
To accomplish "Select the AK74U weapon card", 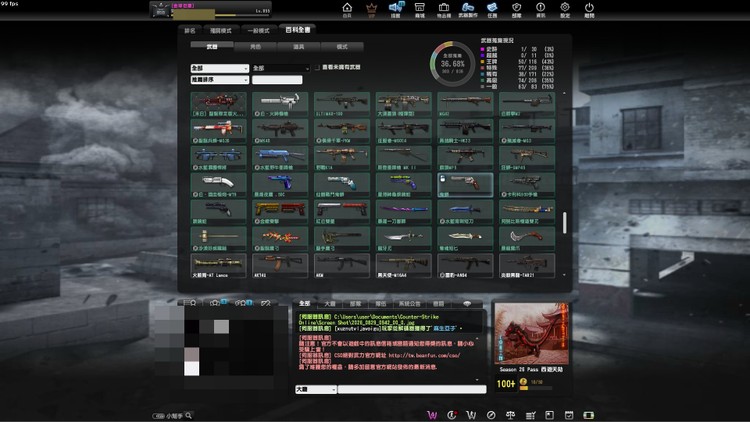I will tap(280, 266).
